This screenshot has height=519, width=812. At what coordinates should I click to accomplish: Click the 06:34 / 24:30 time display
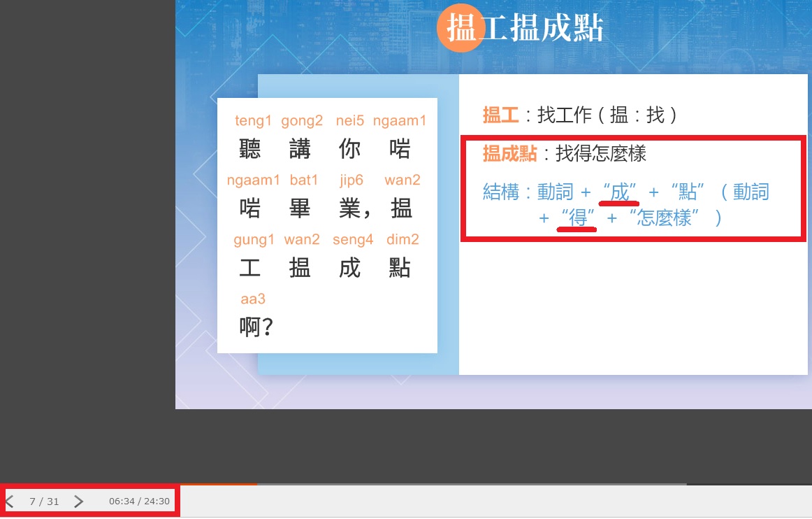pyautogui.click(x=139, y=502)
